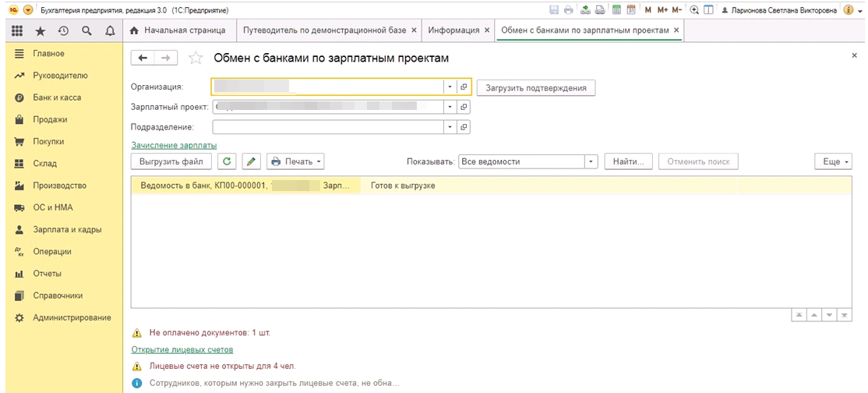Click the Организация input field
The width and height of the screenshot is (868, 393).
[327, 87]
